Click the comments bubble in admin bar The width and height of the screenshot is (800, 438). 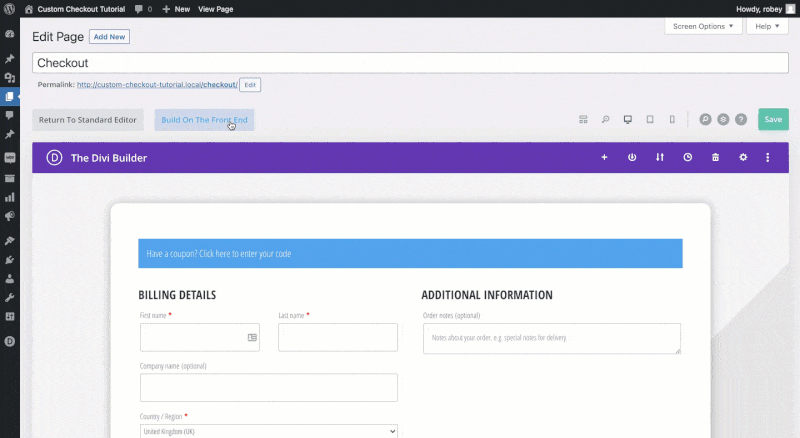click(143, 9)
